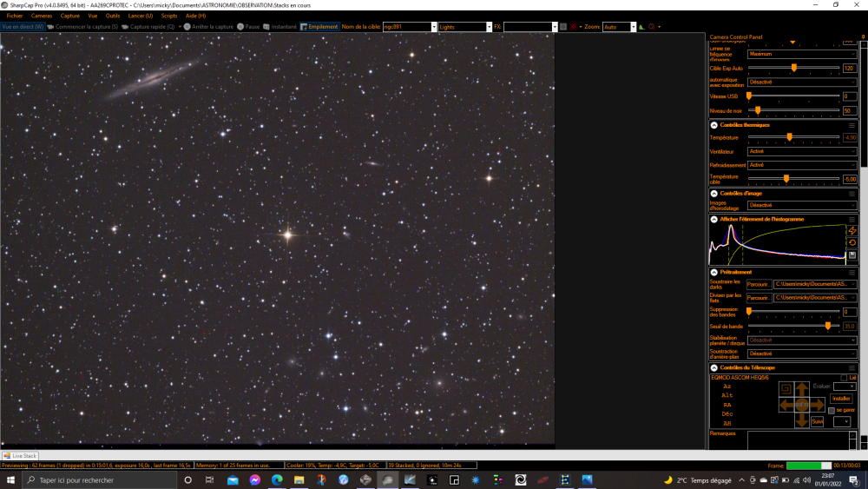Open the Capture menu
868x489 pixels.
(x=69, y=16)
